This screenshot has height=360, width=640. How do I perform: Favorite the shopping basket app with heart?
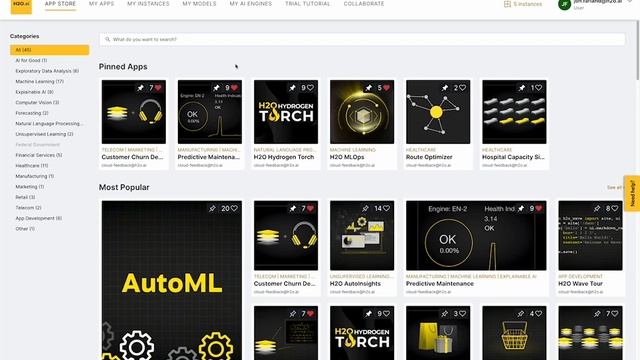538,313
